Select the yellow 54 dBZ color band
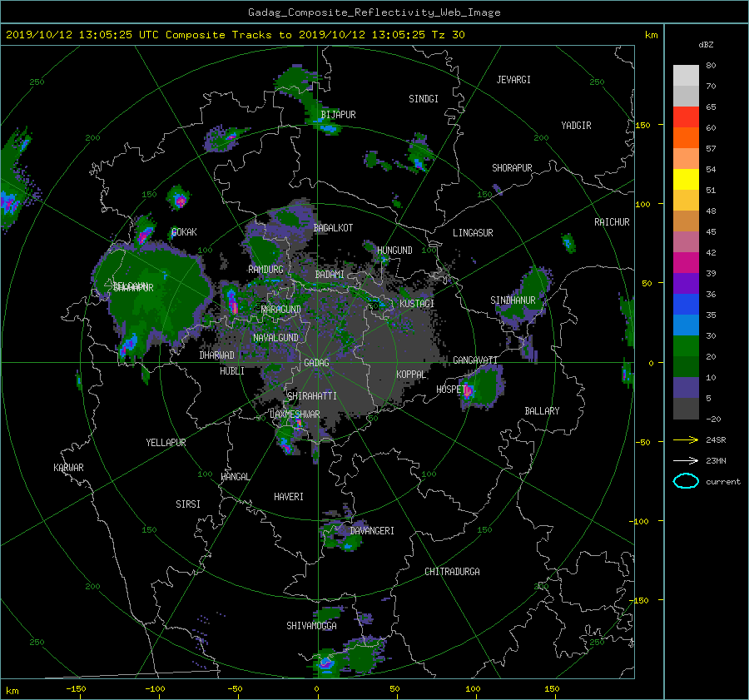 pyautogui.click(x=686, y=179)
